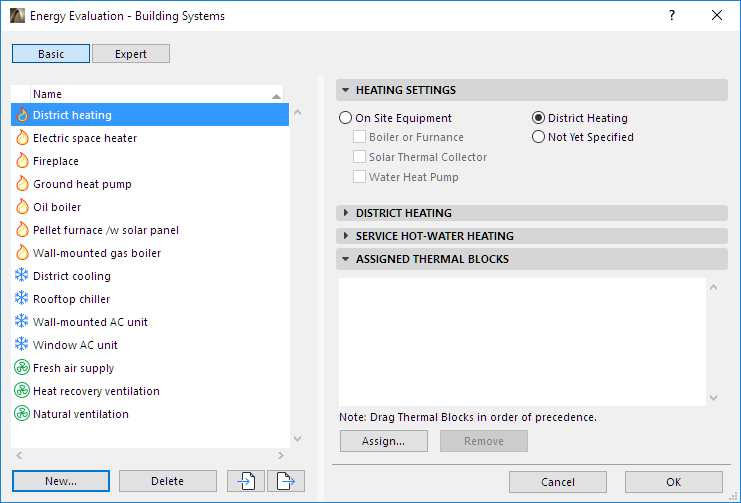Select the 'Natural ventilation' entry
The width and height of the screenshot is (741, 503).
coord(150,414)
